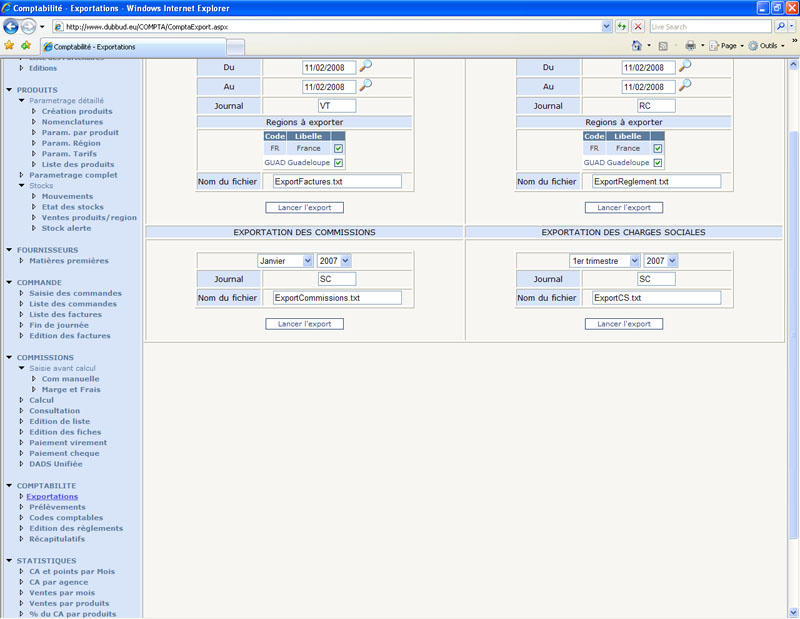Image resolution: width=800 pixels, height=619 pixels.
Task: Click the browser Back arrow button
Action: click(x=12, y=26)
